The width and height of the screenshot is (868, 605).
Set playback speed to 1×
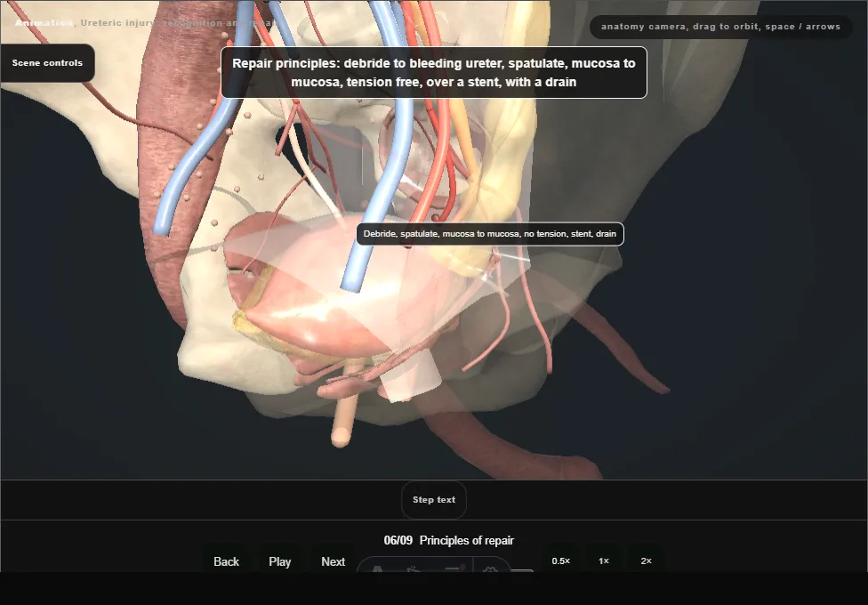click(604, 561)
